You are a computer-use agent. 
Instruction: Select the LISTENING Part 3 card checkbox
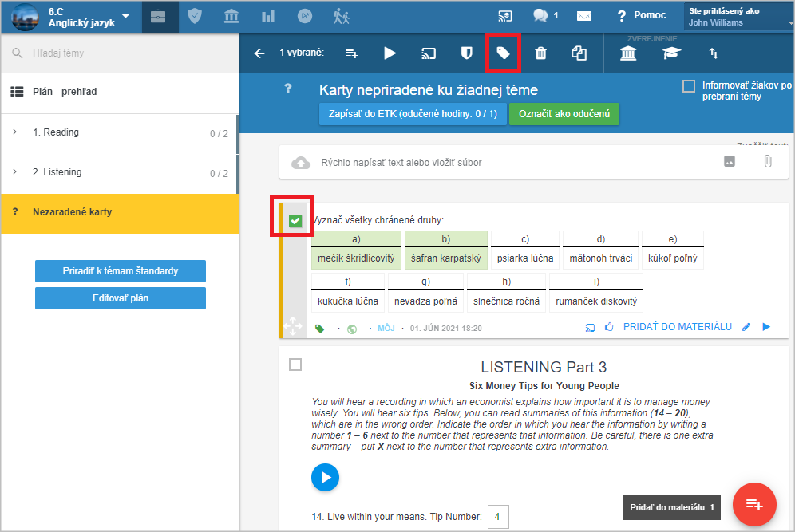click(x=295, y=365)
